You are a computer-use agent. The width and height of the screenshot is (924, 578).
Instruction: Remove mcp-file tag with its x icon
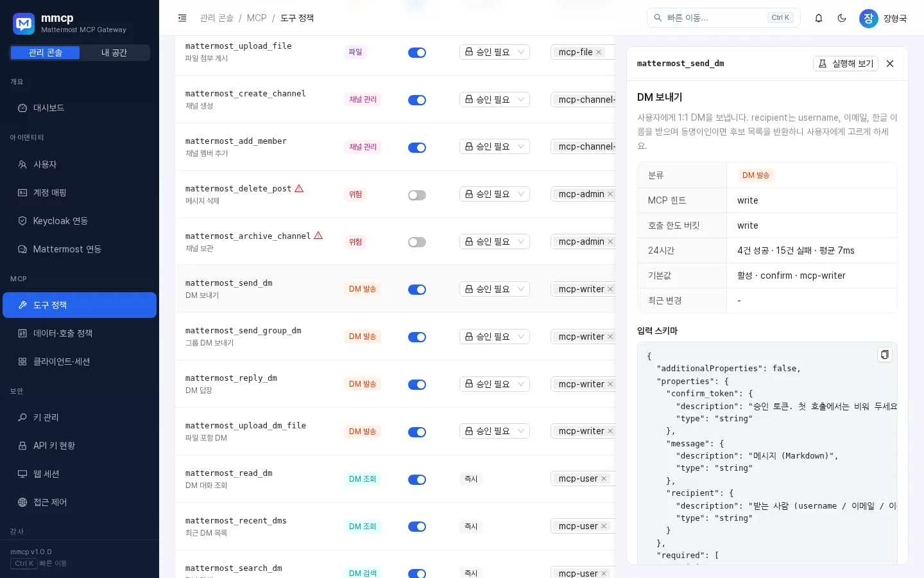(x=599, y=52)
